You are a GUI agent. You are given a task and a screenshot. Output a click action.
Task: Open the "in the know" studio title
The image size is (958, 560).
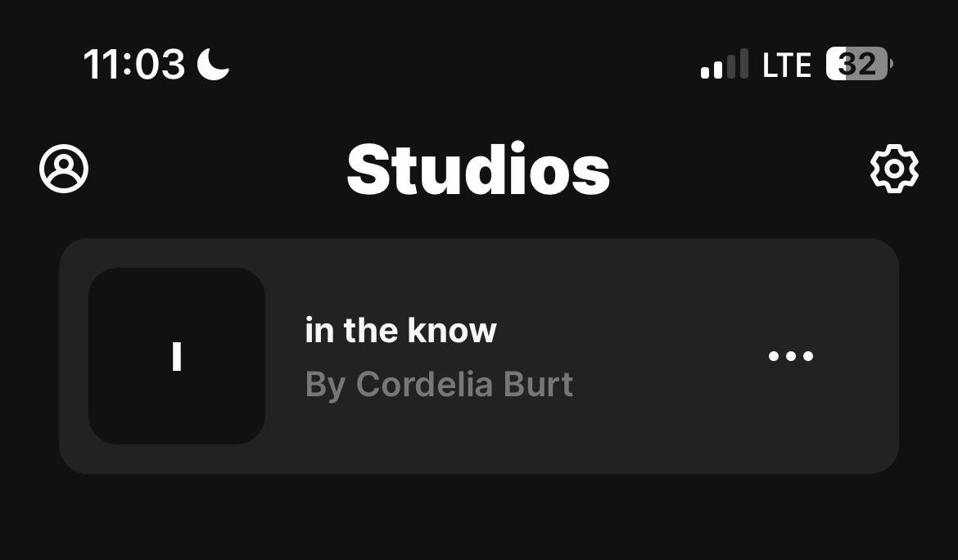(400, 331)
